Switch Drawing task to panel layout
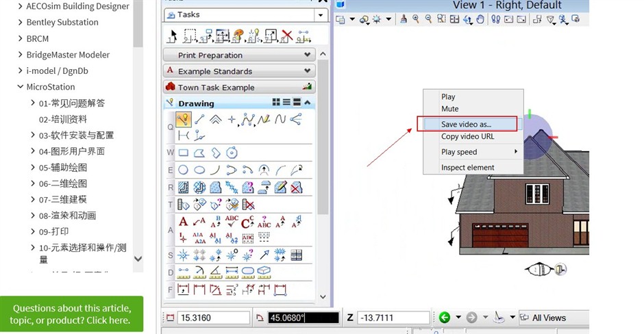Screen dimensions: 644x334 click(x=297, y=102)
